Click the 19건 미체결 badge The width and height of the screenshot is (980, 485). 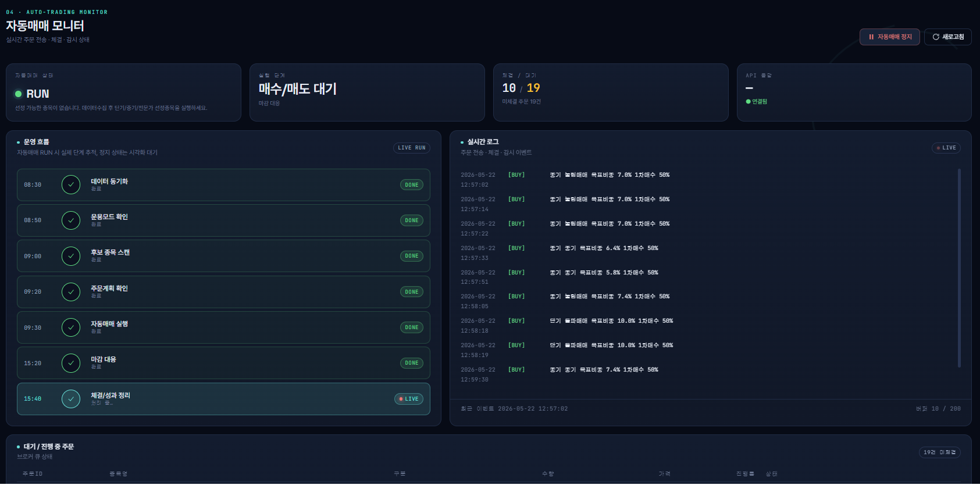[940, 452]
